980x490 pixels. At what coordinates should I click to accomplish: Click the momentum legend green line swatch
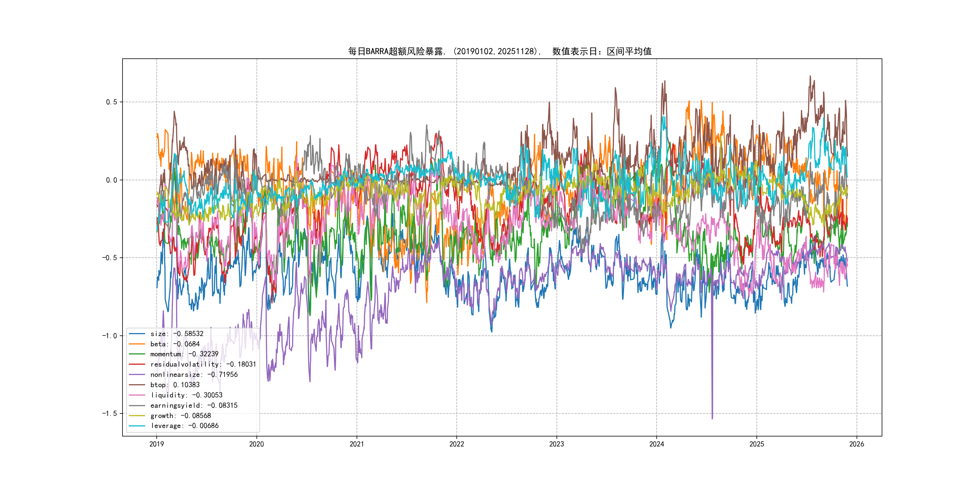(x=137, y=354)
